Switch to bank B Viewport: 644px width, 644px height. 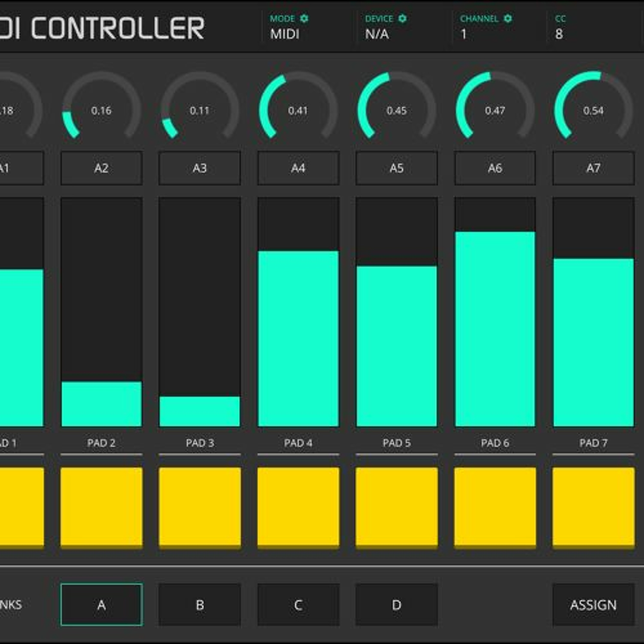200,605
